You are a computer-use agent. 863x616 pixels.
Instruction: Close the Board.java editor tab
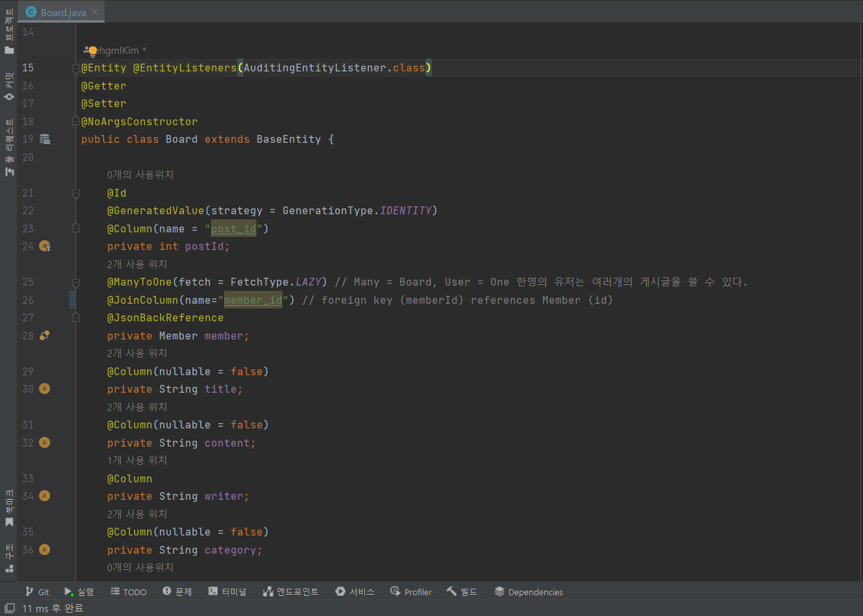95,12
